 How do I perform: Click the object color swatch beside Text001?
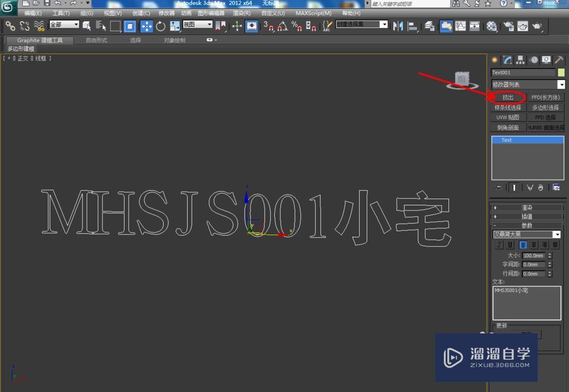pyautogui.click(x=562, y=72)
